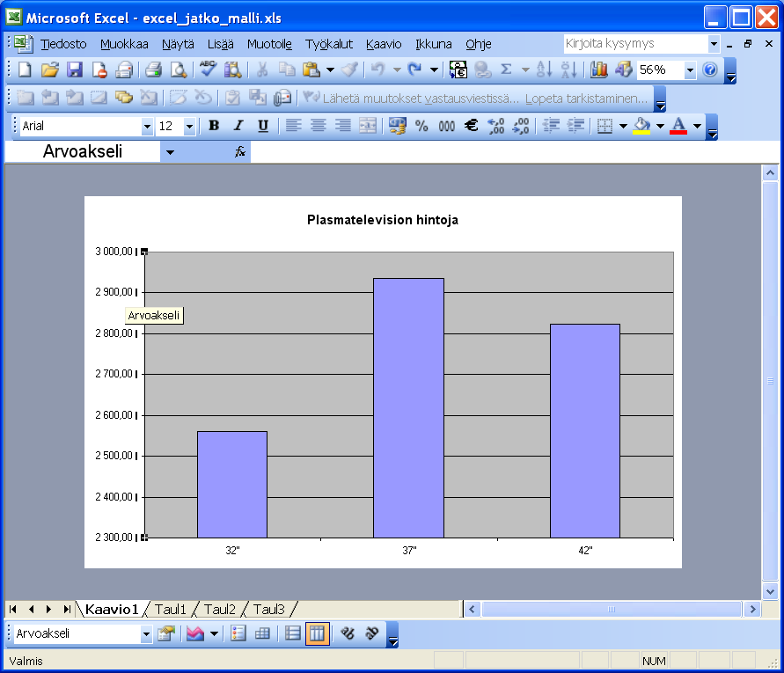This screenshot has height=673, width=784.
Task: Expand Chart Objects dropdown in Chart toolbar
Action: tap(146, 634)
